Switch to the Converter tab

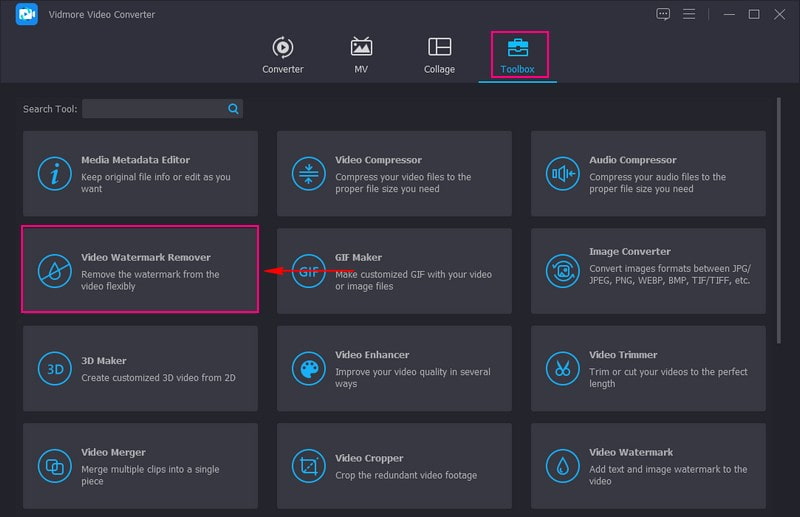tap(282, 55)
